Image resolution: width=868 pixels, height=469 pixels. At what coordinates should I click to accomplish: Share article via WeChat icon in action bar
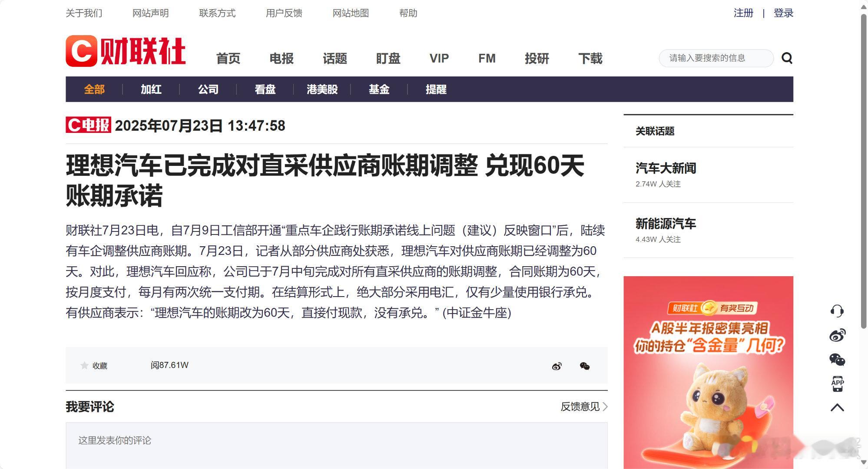585,366
